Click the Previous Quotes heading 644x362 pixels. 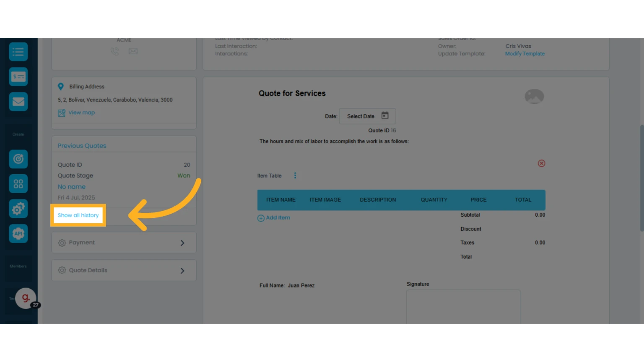pos(82,146)
